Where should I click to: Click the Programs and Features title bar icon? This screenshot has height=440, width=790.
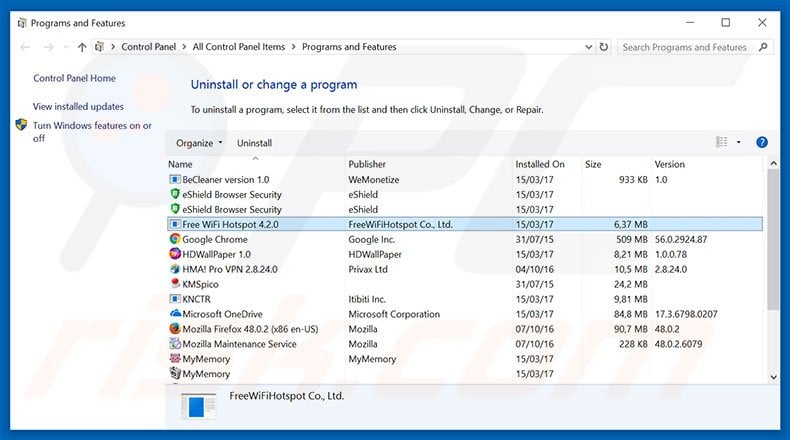tap(22, 23)
